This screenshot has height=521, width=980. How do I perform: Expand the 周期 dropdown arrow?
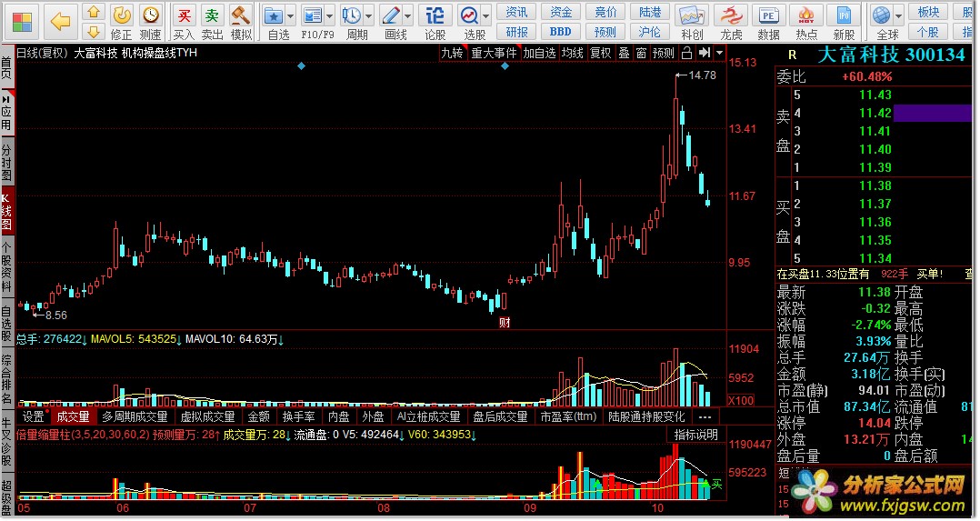(369, 15)
